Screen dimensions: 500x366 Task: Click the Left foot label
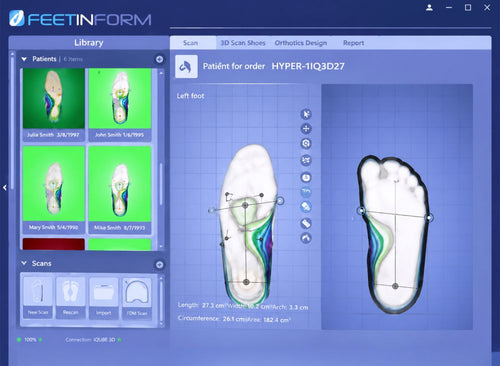click(190, 96)
